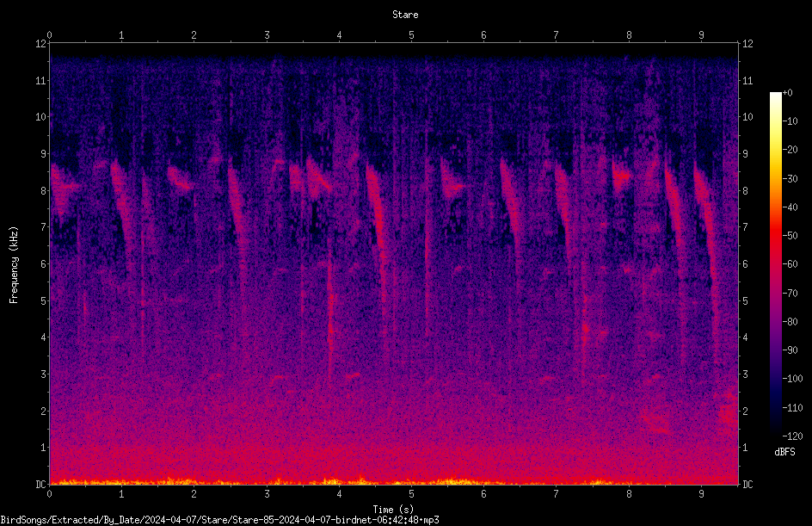Viewport: 812px width, 526px height.
Task: Click the 'Frequency (kHz)' axis label
Action: tap(14, 265)
